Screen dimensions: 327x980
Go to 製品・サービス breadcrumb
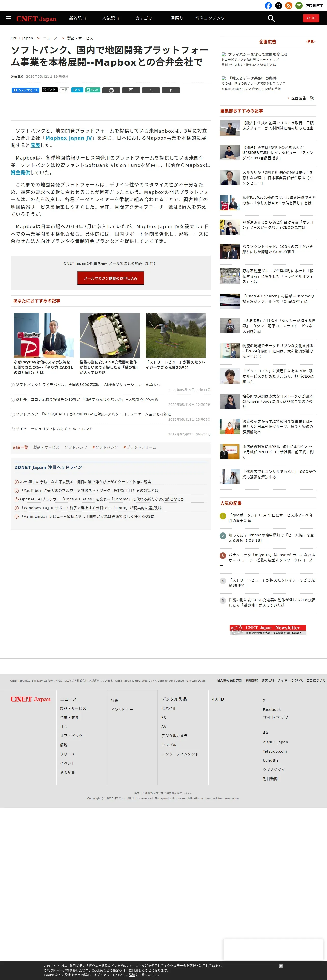click(x=80, y=38)
